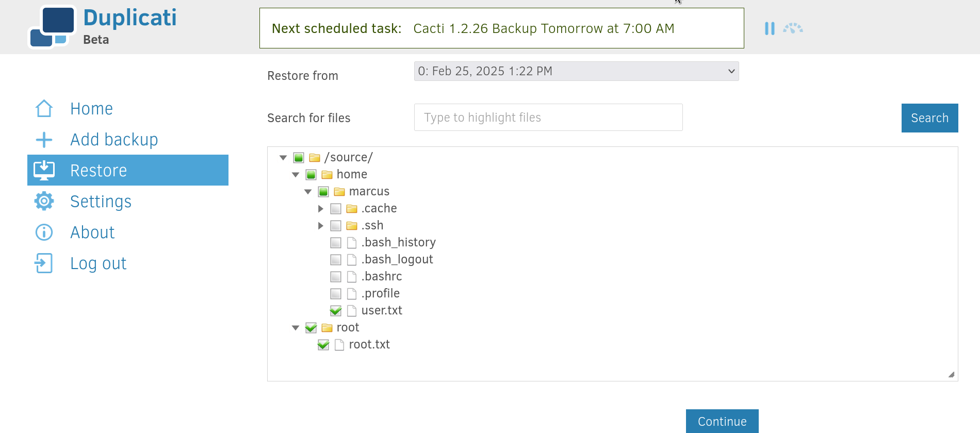
Task: Open the throttle speed gauge icon
Action: (x=793, y=28)
